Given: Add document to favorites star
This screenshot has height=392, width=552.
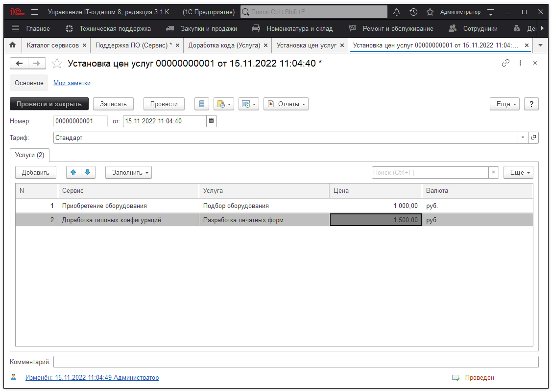Looking at the screenshot, I should pos(57,64).
